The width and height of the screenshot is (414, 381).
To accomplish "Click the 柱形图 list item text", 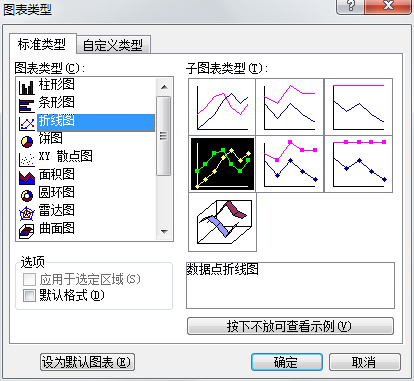I will (x=57, y=84).
